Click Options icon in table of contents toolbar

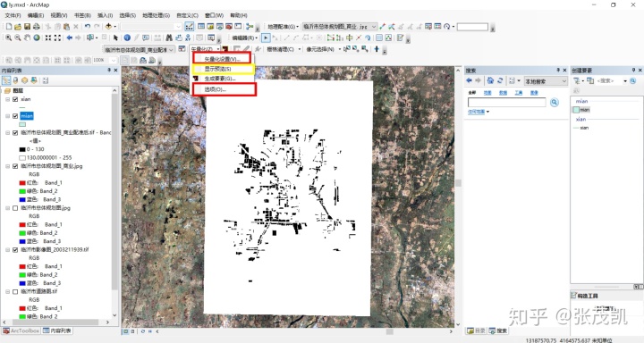pos(46,80)
